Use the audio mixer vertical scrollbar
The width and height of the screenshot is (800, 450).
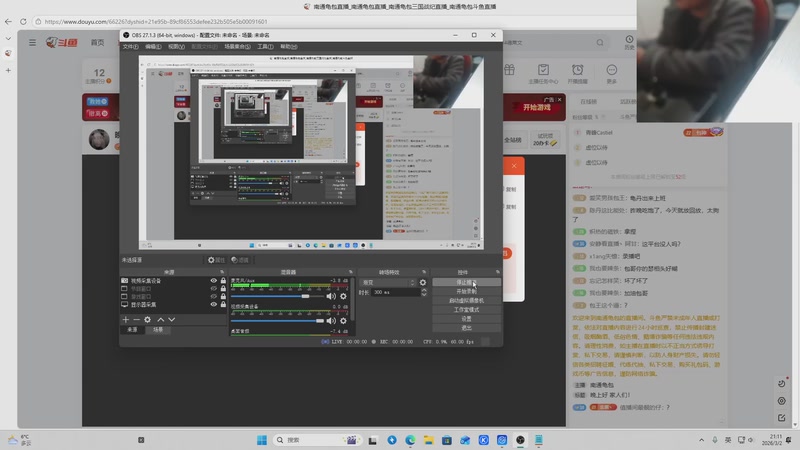tap(352, 298)
